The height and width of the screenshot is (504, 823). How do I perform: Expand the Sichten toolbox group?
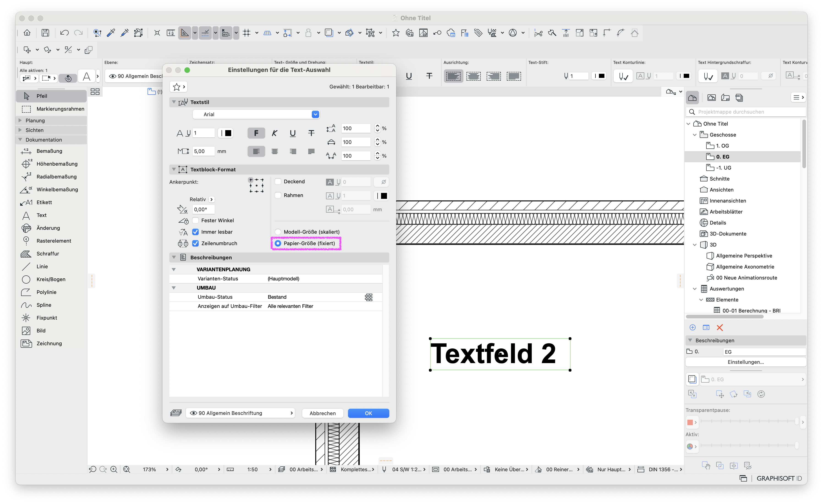click(x=20, y=130)
